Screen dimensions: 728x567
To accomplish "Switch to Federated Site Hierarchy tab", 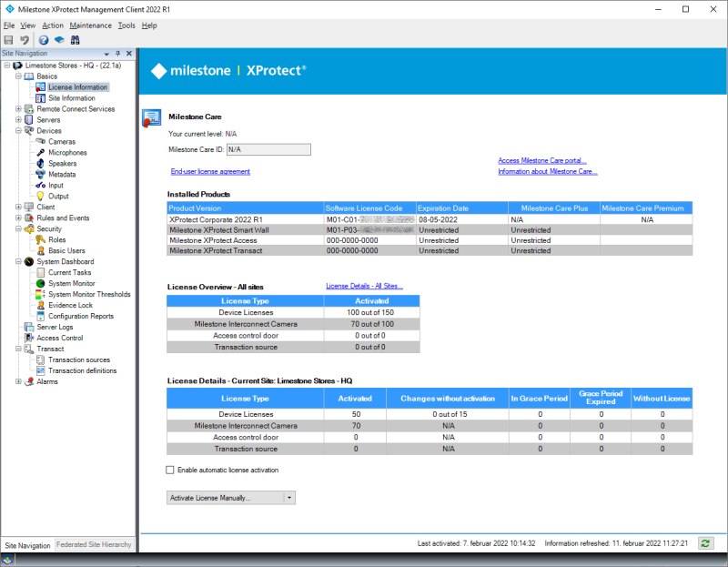I will [x=94, y=545].
